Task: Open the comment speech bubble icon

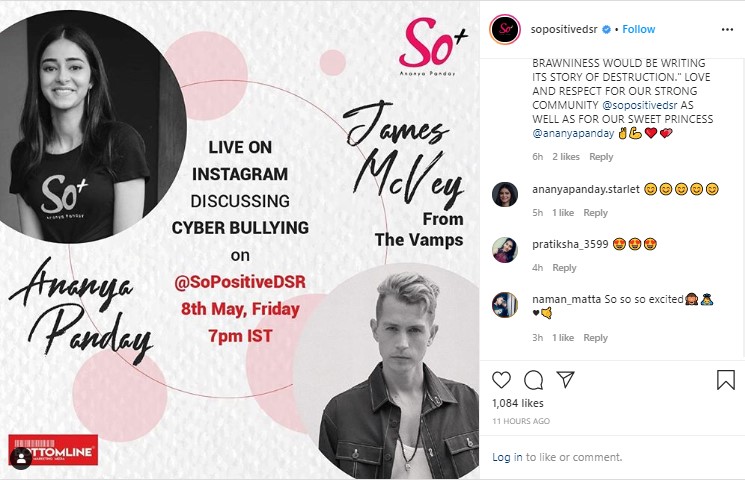Action: (x=534, y=380)
